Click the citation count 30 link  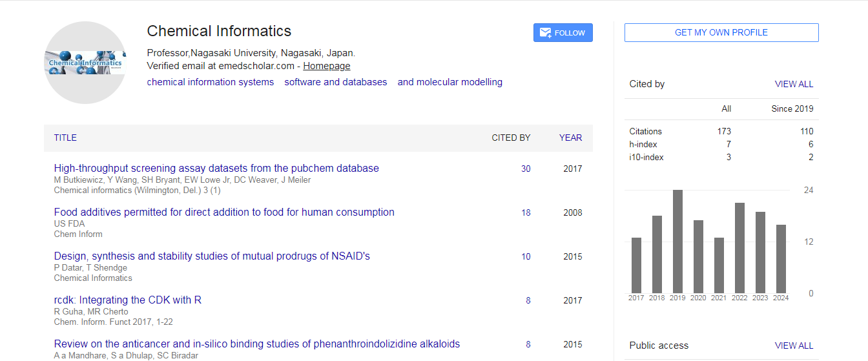(526, 169)
